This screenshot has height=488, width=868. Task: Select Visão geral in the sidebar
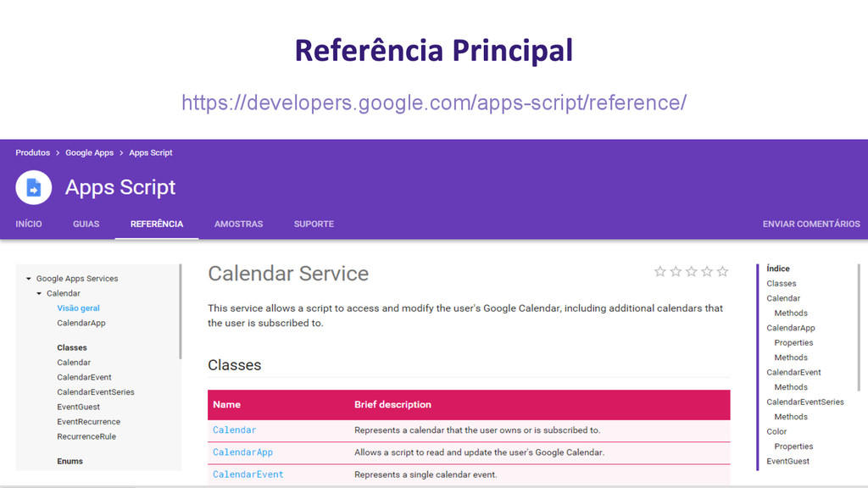click(x=78, y=308)
